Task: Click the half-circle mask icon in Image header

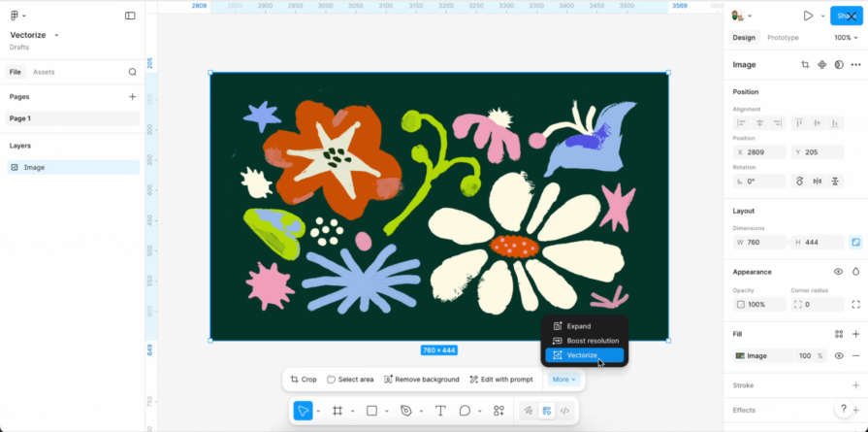Action: tap(839, 65)
